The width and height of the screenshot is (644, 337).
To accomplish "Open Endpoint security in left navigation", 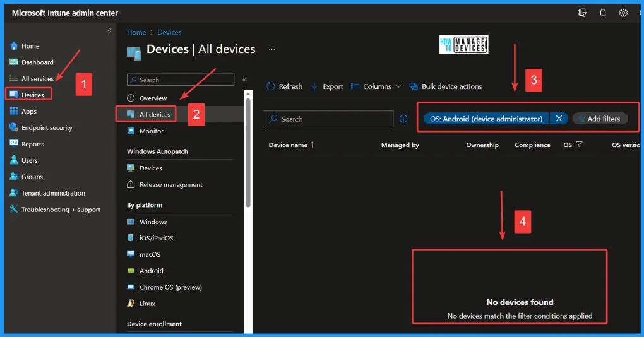I will 47,127.
